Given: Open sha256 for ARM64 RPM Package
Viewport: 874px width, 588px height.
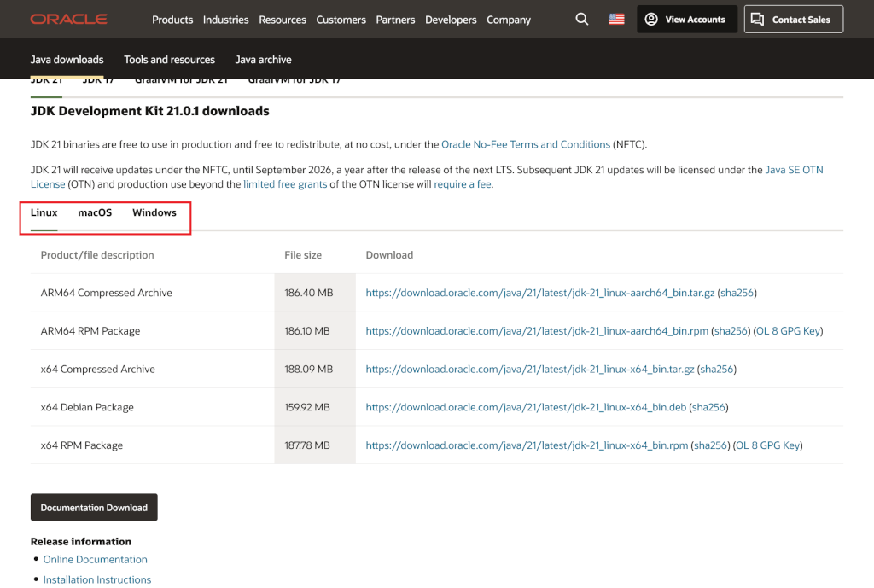Looking at the screenshot, I should [x=731, y=331].
